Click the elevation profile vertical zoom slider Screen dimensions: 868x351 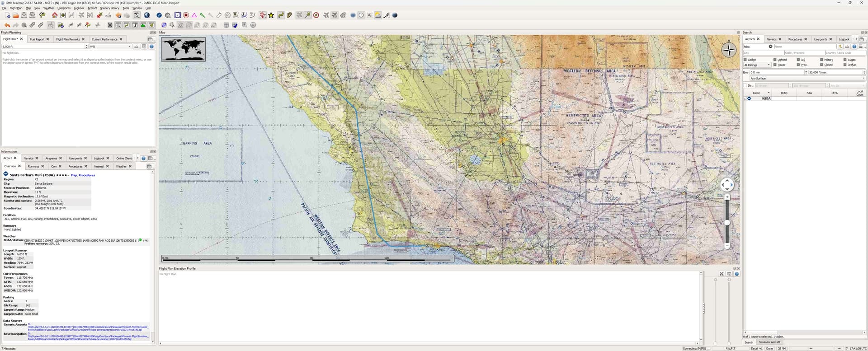click(715, 312)
